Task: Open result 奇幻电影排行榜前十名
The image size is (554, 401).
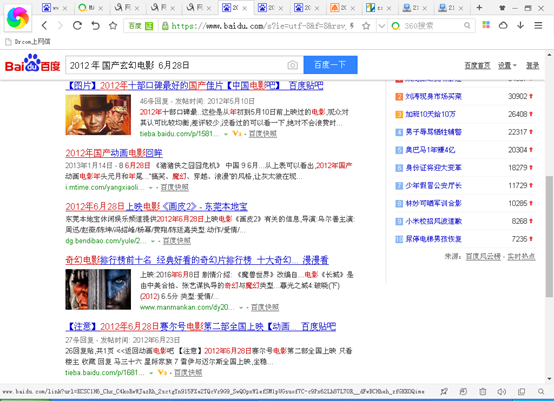Action: click(197, 260)
